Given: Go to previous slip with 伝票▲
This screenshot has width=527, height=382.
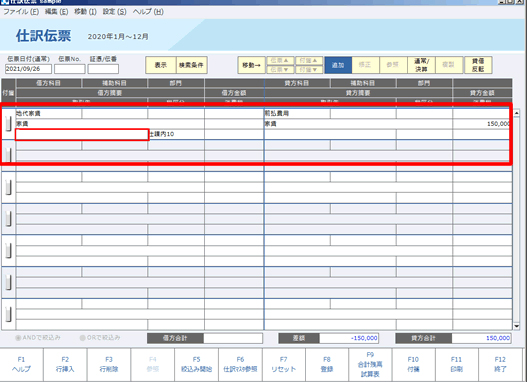Looking at the screenshot, I should [x=280, y=60].
